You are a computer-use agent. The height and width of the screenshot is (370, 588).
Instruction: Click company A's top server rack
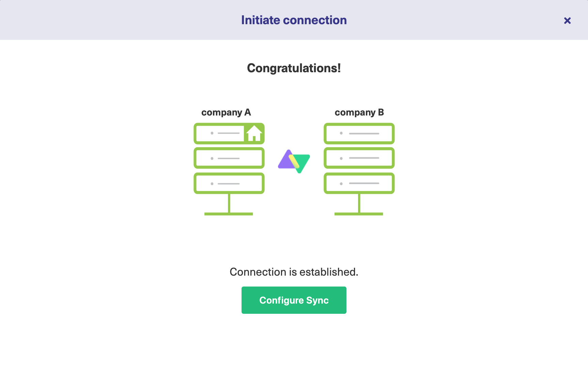coord(229,134)
